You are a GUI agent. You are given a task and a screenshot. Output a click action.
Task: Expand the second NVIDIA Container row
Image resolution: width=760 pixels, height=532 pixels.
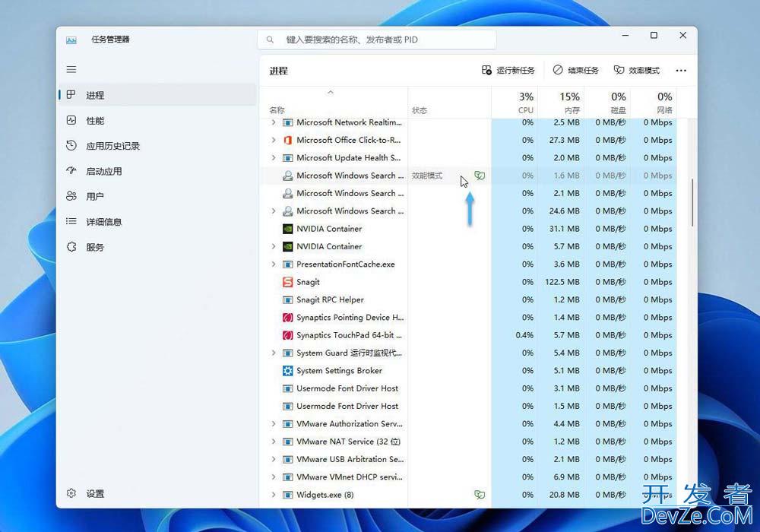point(274,246)
